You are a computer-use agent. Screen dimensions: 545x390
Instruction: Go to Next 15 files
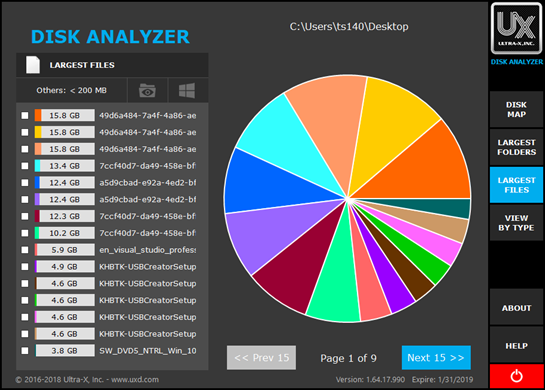pos(436,358)
